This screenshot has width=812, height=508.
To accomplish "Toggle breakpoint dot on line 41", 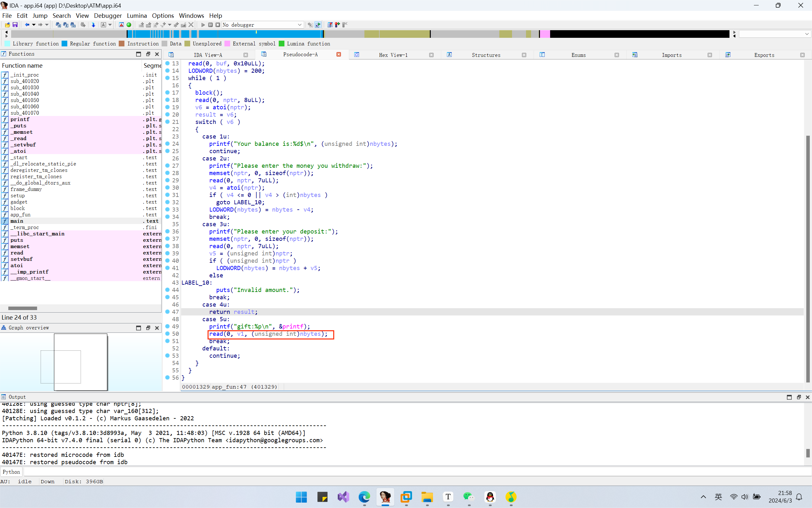I will pyautogui.click(x=168, y=268).
